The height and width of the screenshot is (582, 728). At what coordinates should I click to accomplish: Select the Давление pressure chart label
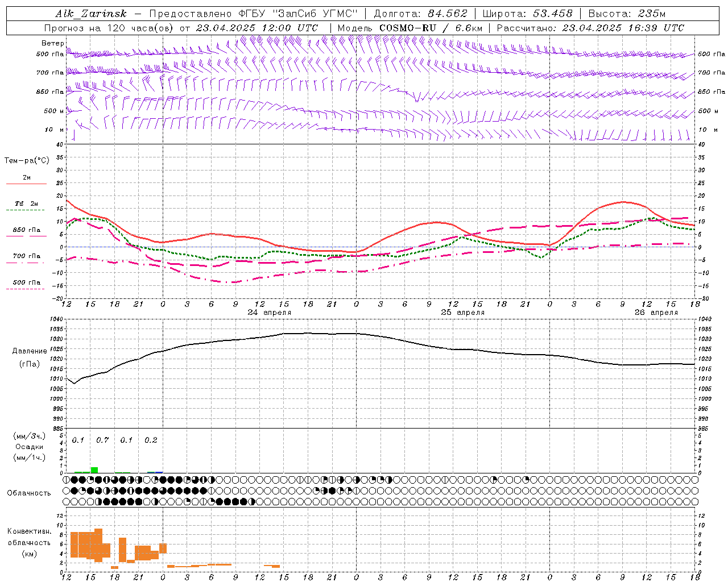(x=30, y=351)
